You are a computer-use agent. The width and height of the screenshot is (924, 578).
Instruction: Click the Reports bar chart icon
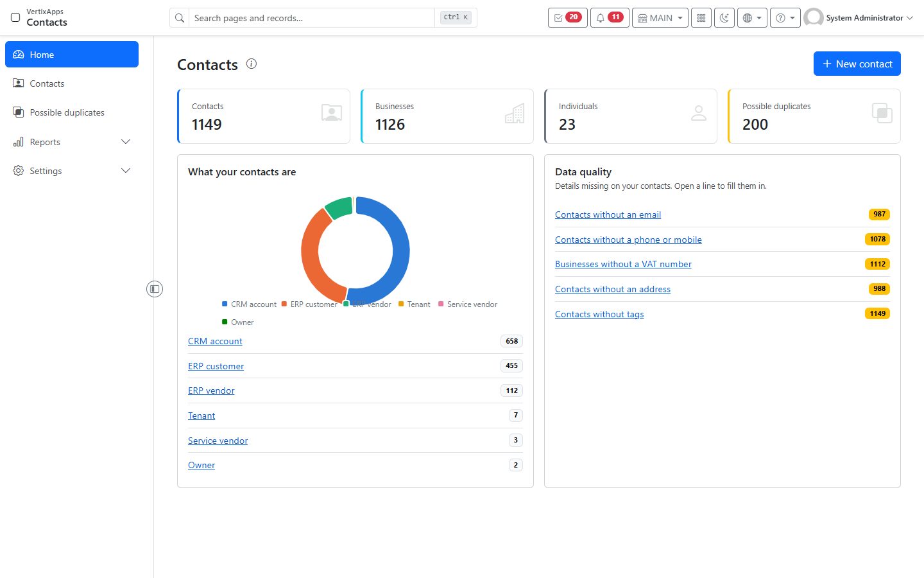tap(19, 142)
